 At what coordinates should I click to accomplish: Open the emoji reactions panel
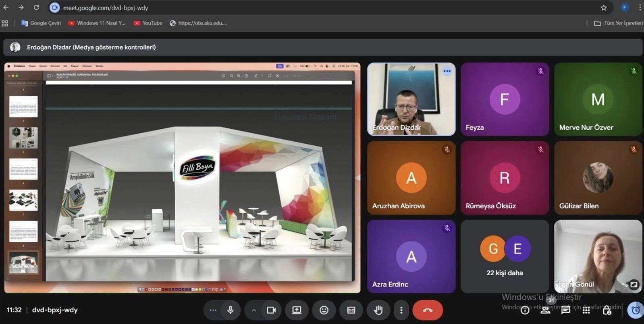324,310
